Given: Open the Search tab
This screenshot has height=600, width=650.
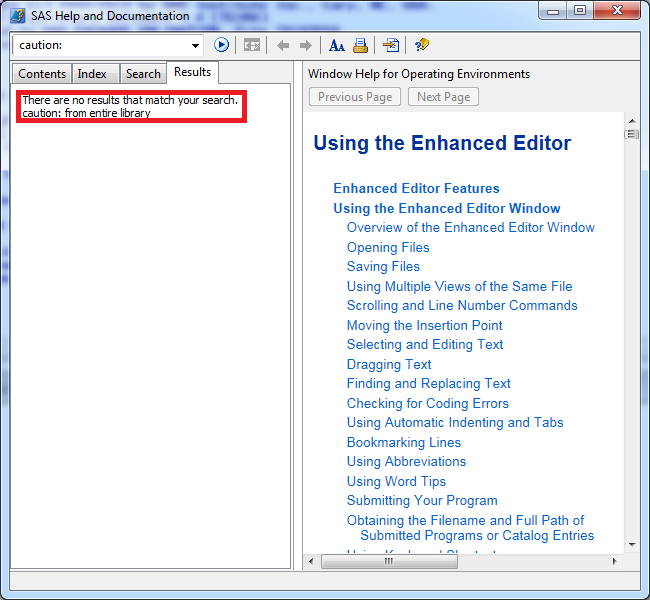Looking at the screenshot, I should pyautogui.click(x=143, y=74).
